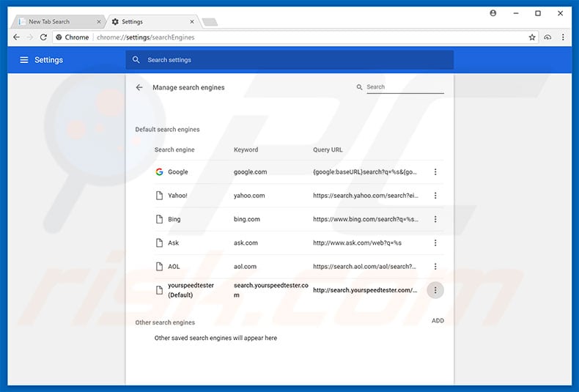This screenshot has width=579, height=392.
Task: Click the Search engine column header
Action: click(174, 149)
